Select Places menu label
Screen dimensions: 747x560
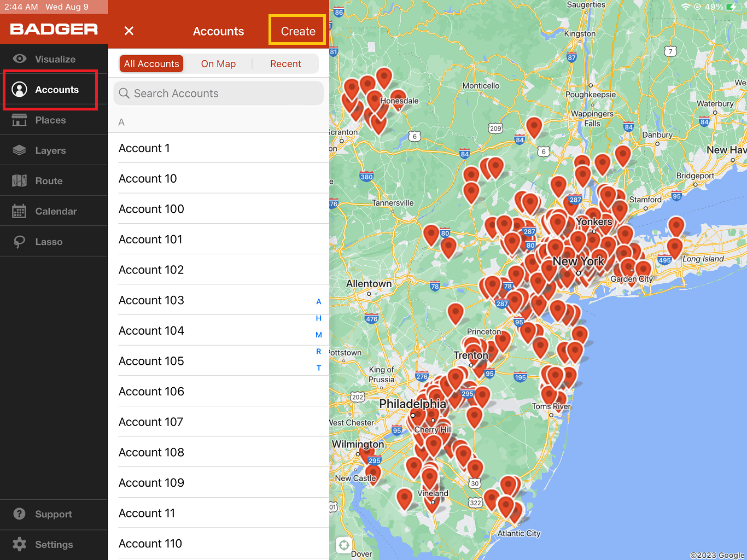(x=50, y=120)
